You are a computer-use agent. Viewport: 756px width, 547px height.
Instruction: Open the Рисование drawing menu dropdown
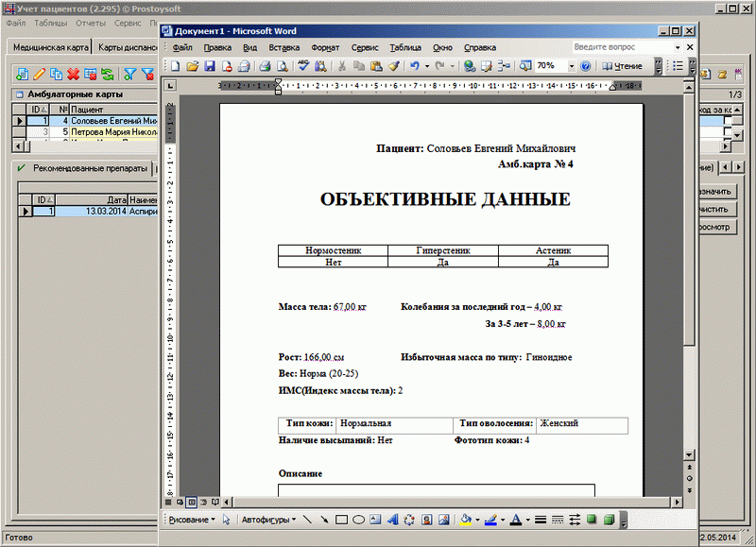pos(191,520)
